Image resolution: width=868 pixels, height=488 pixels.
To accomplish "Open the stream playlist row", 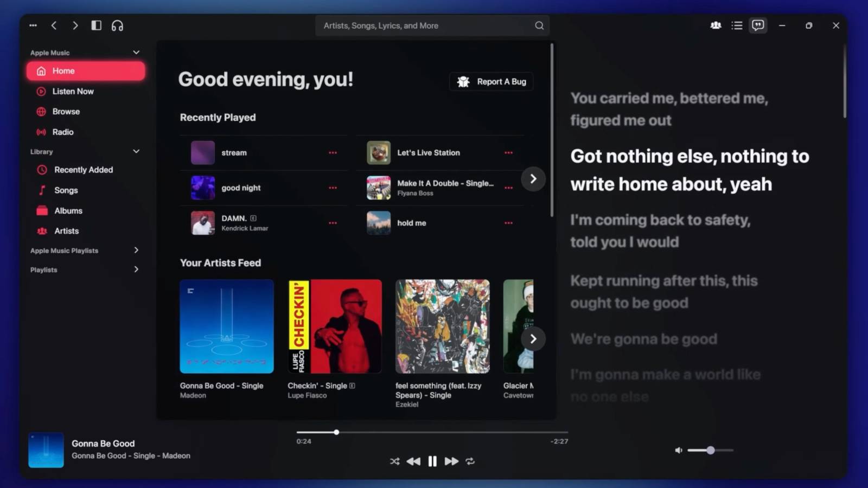I will pos(264,153).
